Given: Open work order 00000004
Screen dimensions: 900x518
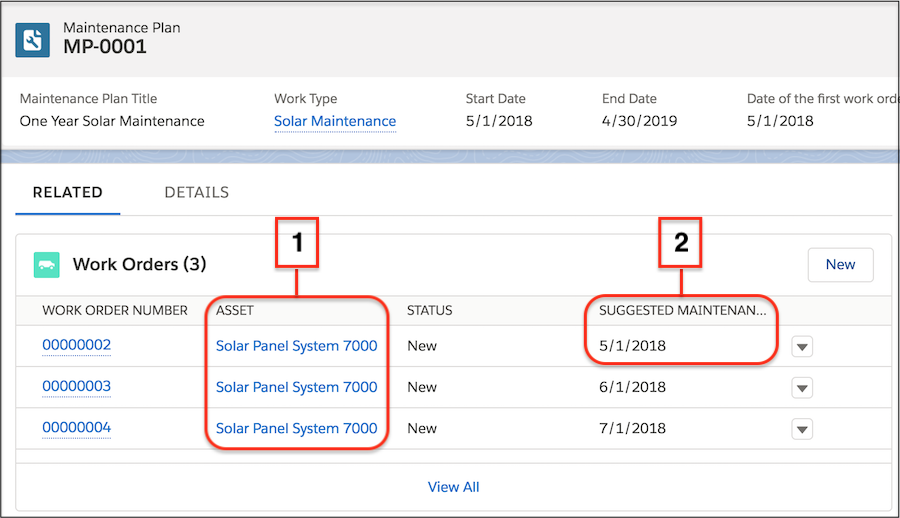Looking at the screenshot, I should coord(76,428).
